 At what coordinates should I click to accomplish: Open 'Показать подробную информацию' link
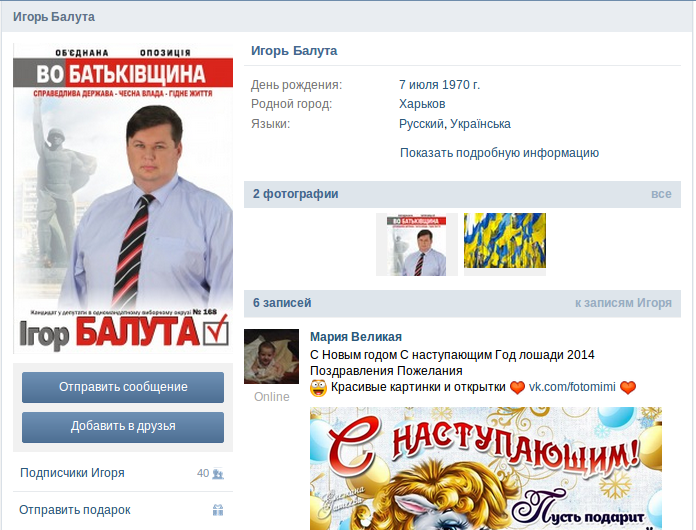(499, 153)
